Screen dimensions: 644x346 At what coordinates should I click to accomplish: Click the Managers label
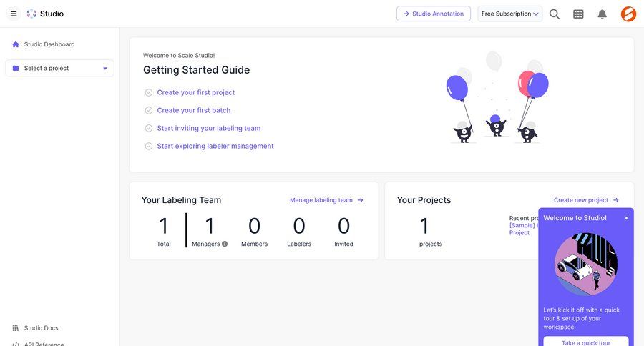206,244
